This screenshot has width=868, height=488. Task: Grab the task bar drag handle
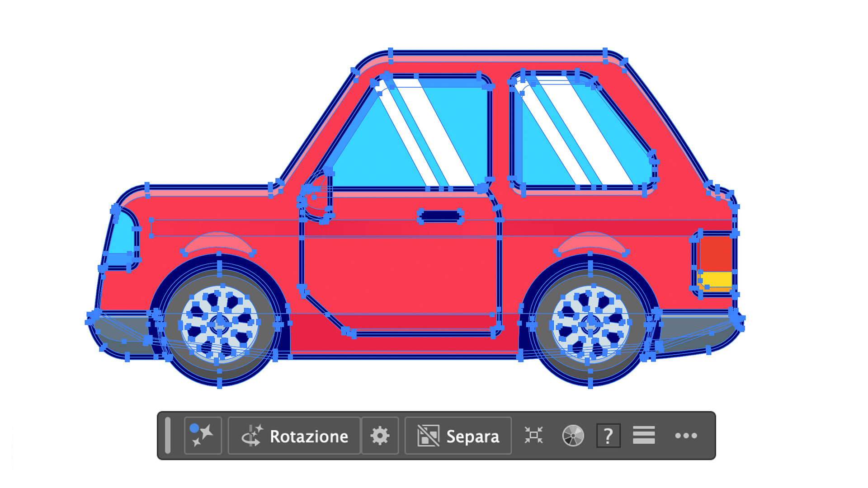(x=168, y=436)
